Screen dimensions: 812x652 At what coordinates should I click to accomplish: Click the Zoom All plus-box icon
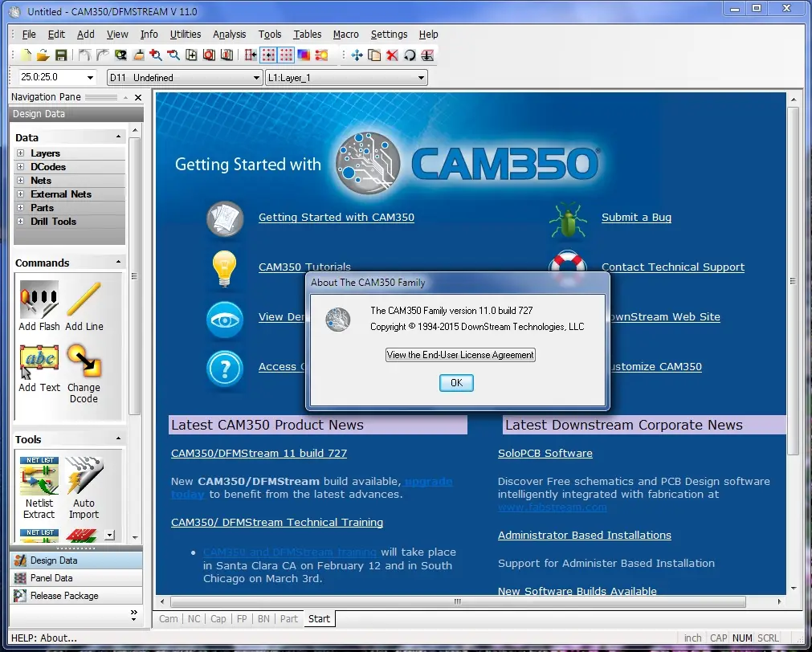coord(191,55)
